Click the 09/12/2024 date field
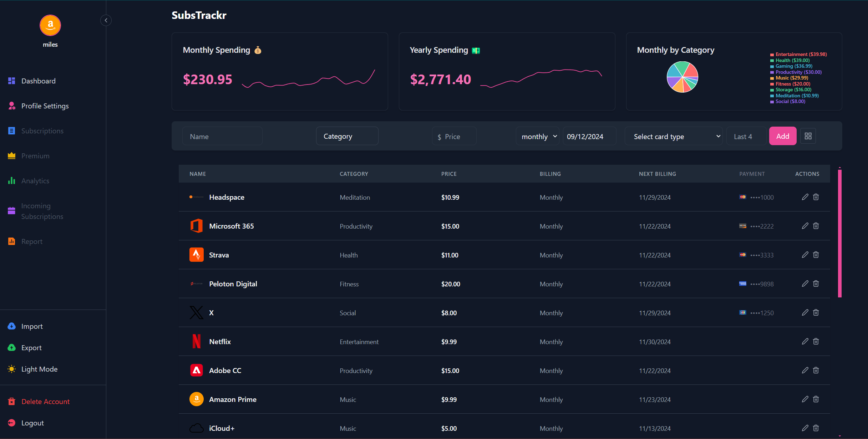This screenshot has height=439, width=868. pyautogui.click(x=589, y=136)
